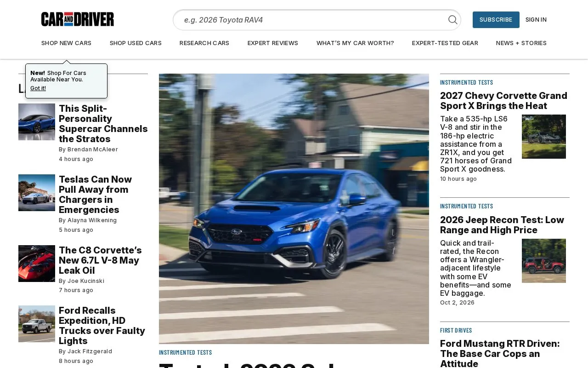Read Ford Recalls Expedition, HD Trucks headline
The width and height of the screenshot is (588, 368).
pos(102,326)
